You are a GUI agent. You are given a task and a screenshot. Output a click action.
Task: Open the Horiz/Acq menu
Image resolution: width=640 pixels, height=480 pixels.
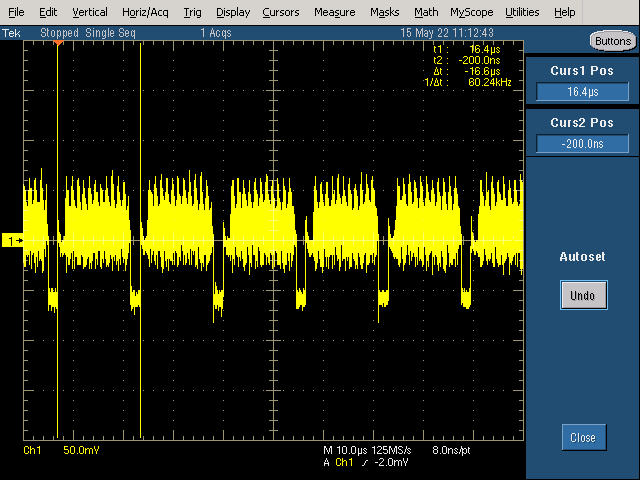(x=145, y=12)
